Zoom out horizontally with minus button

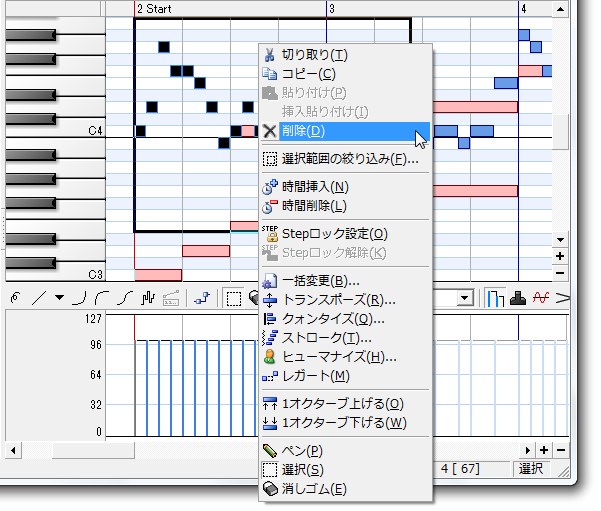561,450
